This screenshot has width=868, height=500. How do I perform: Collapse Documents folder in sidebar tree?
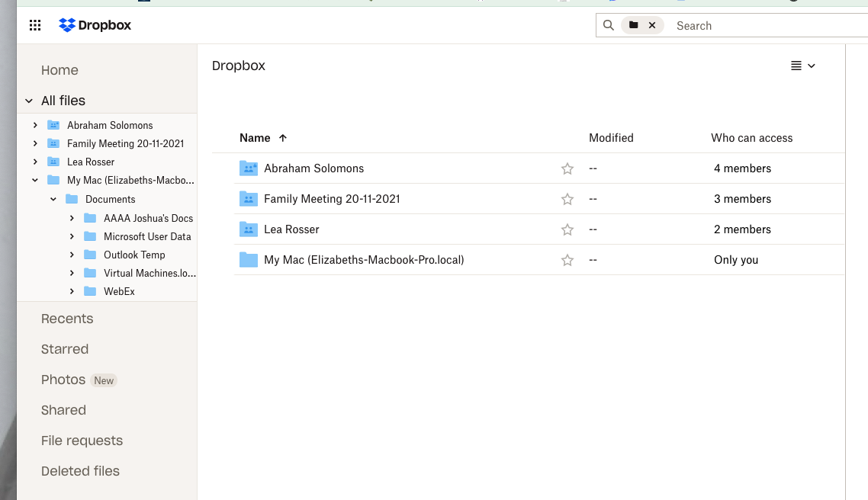53,199
